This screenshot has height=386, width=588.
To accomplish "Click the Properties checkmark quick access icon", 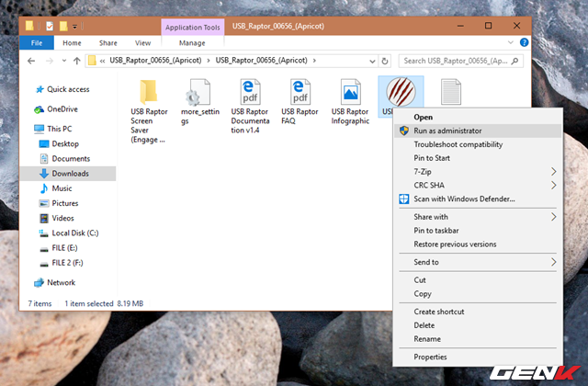I will pyautogui.click(x=50, y=26).
